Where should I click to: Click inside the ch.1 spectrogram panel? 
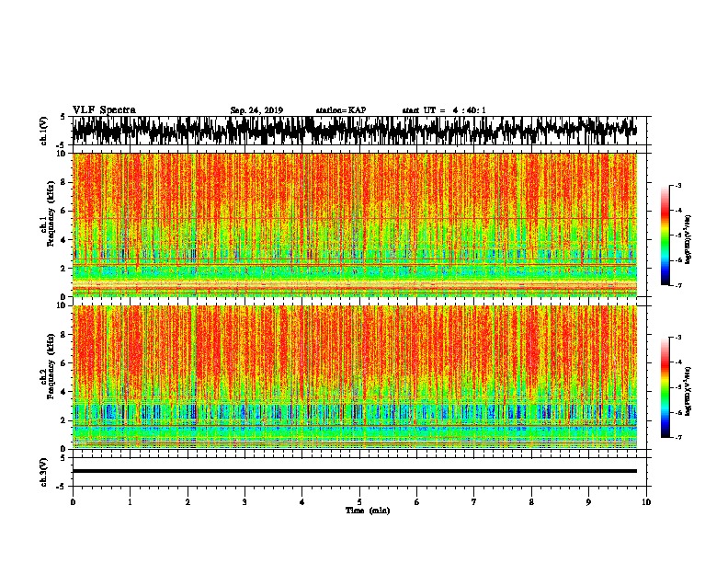tap(355, 224)
